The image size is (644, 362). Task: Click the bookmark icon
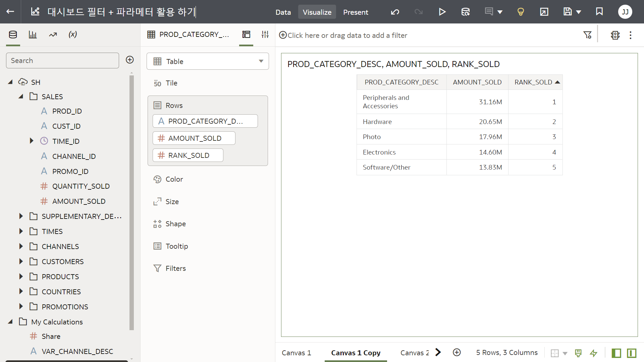[599, 12]
